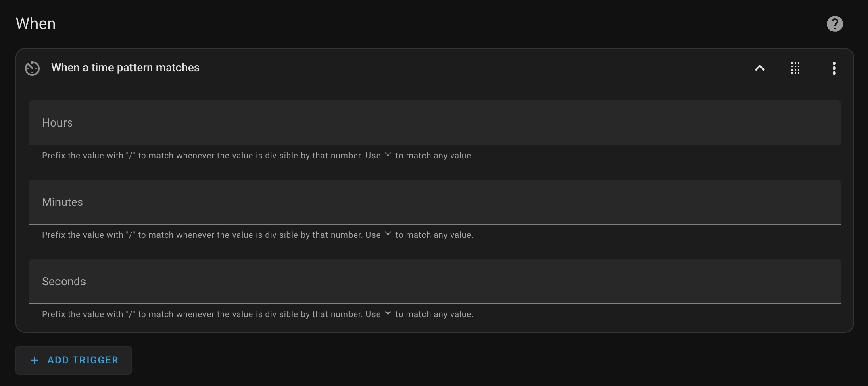Open the help icon for the When section

coord(835,24)
